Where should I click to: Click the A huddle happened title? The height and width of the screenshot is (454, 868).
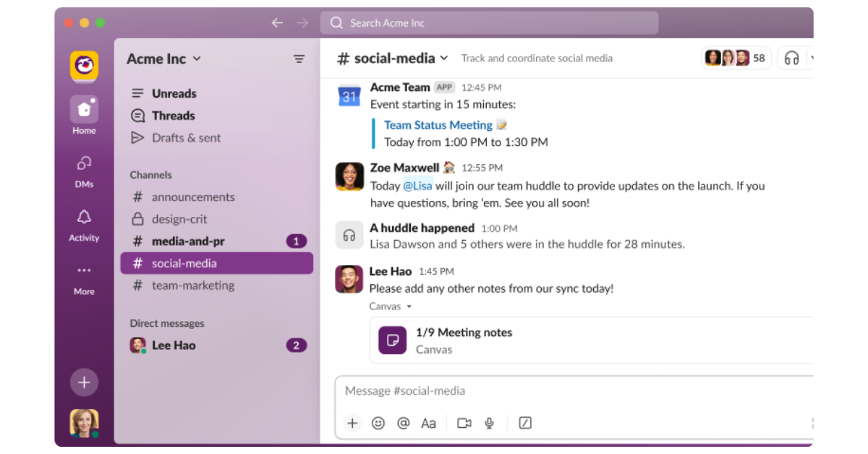[422, 228]
